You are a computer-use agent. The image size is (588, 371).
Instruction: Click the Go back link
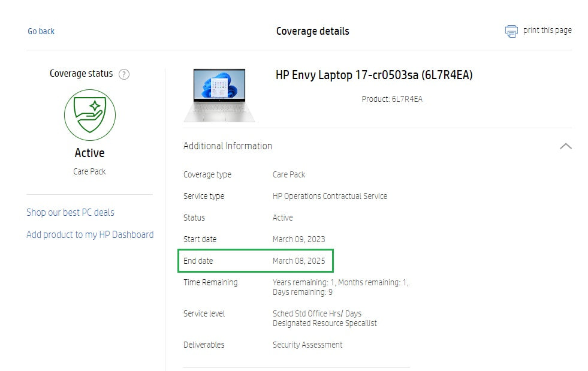41,31
